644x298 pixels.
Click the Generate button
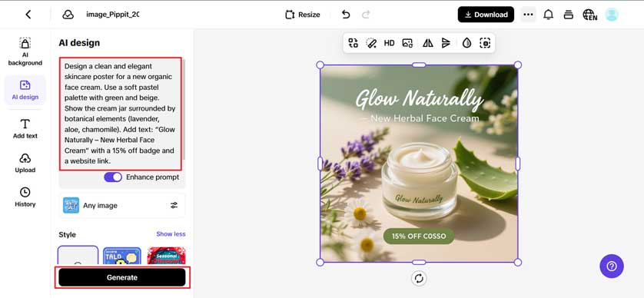(x=122, y=277)
